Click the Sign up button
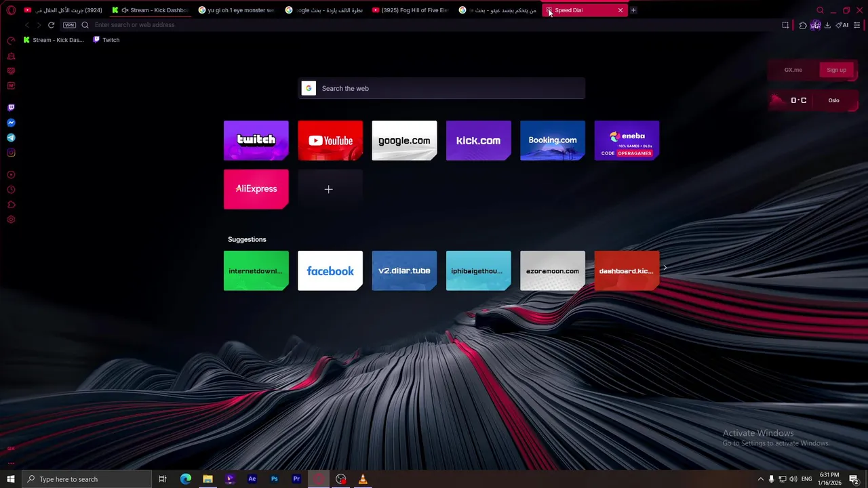Screen dimensions: 868x488 point(836,70)
